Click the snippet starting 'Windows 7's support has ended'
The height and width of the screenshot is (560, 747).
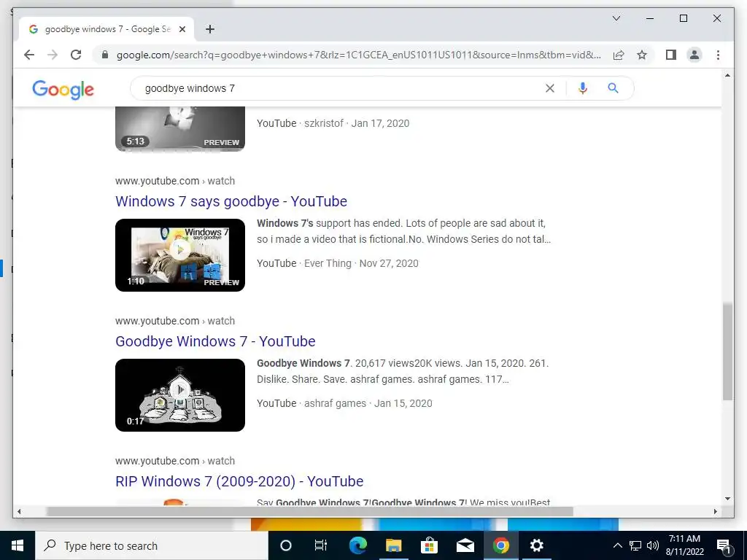403,231
